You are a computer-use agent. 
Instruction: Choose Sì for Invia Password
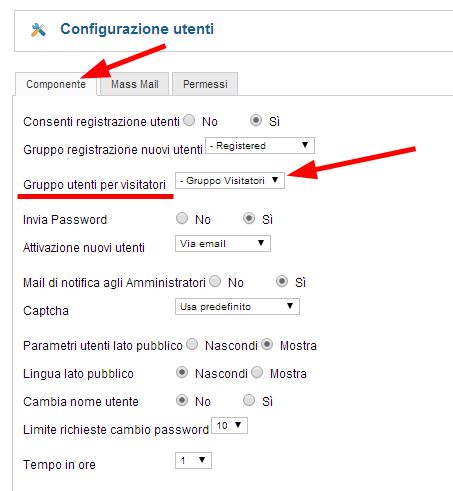pyautogui.click(x=249, y=218)
